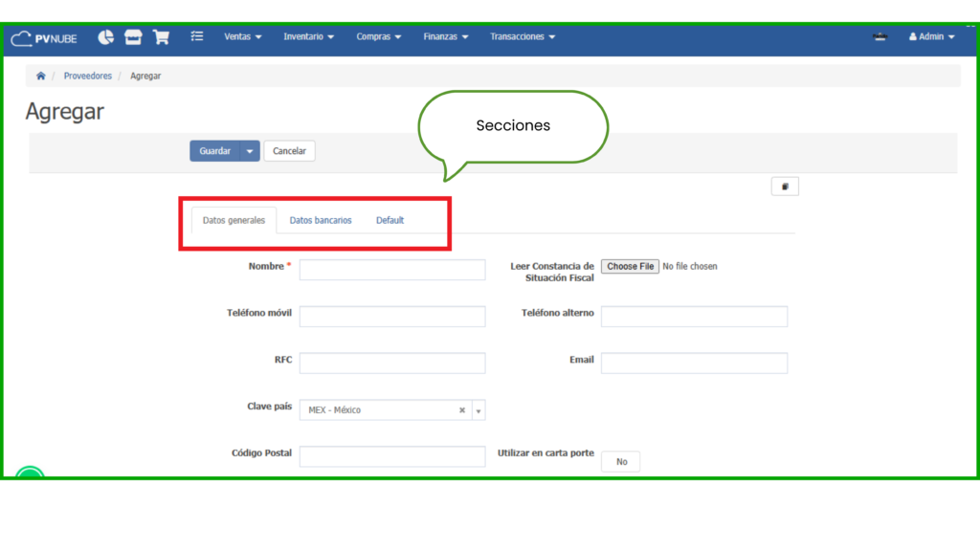Open the Ventas menu
Image resolution: width=980 pixels, height=551 pixels.
pyautogui.click(x=242, y=37)
